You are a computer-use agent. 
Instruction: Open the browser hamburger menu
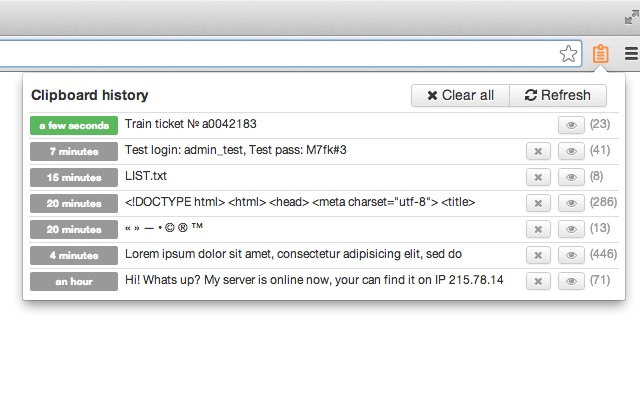pyautogui.click(x=630, y=55)
